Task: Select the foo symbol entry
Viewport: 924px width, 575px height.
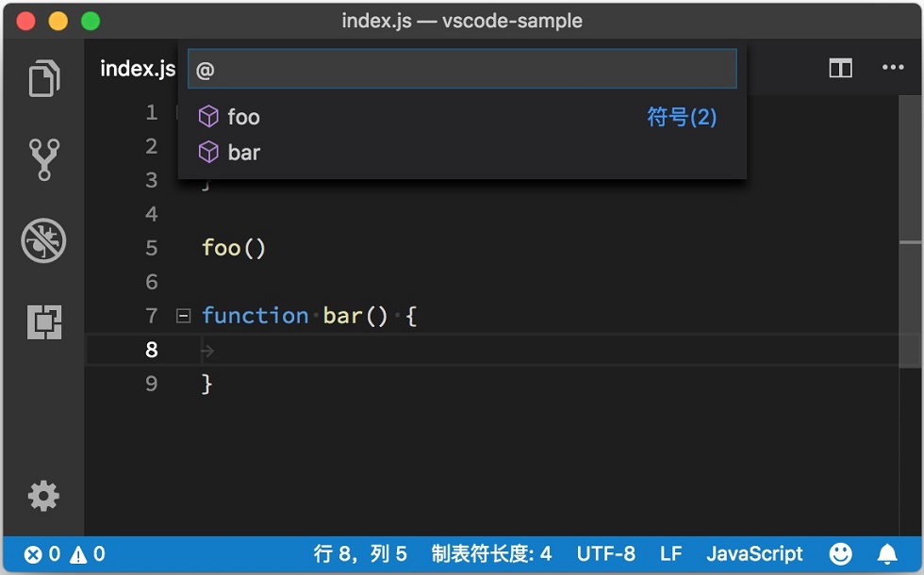Action: coord(462,117)
